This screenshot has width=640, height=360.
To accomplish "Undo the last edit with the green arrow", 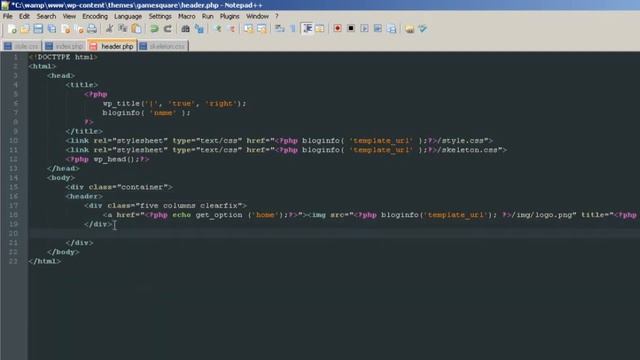I will [154, 29].
